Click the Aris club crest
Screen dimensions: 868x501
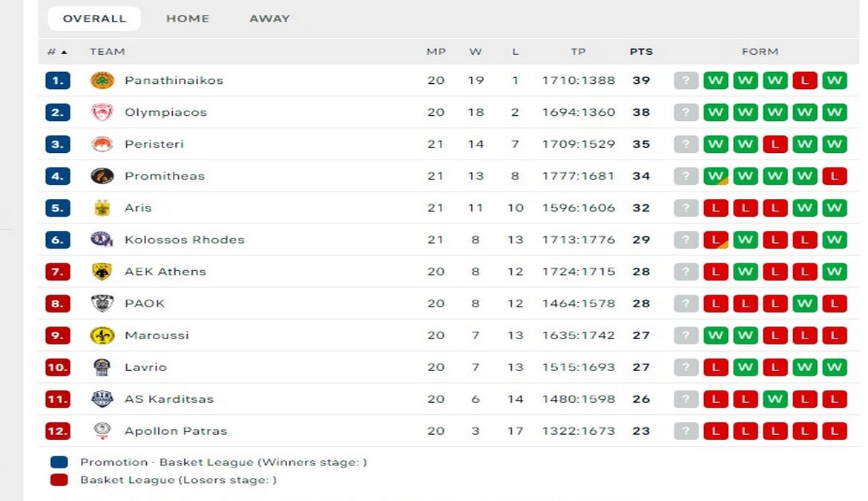coord(102,208)
